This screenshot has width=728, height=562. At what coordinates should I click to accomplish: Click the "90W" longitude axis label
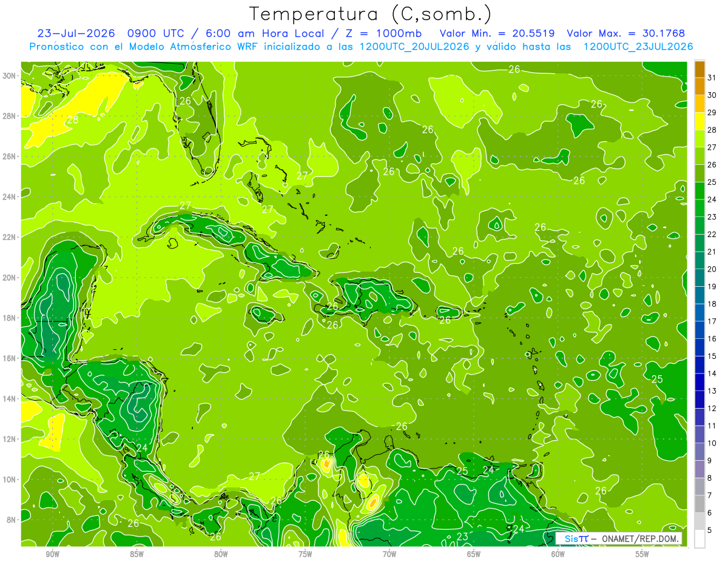[52, 554]
